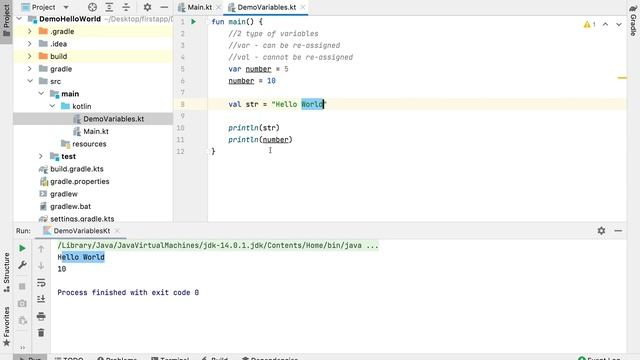Click on "var number = 5" code line
This screenshot has width=640, height=360.
(258, 69)
